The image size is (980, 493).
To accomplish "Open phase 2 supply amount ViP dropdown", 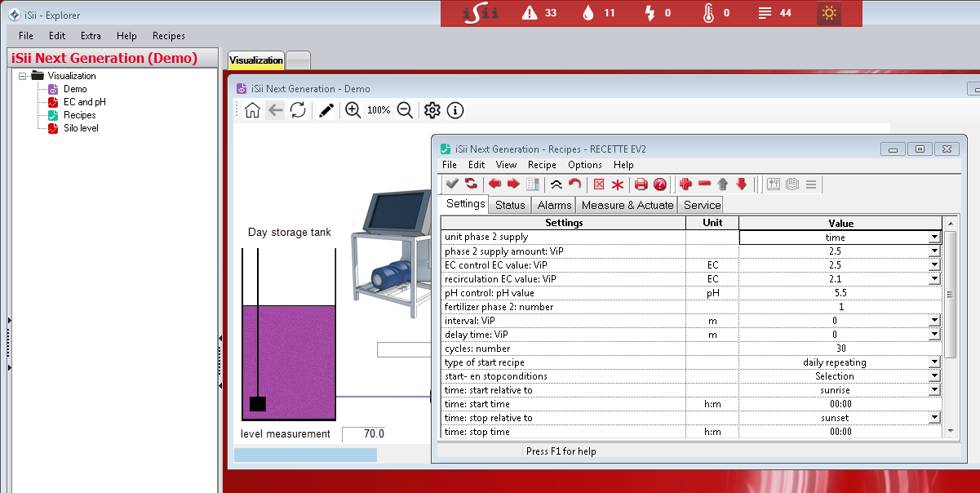I will (x=934, y=251).
